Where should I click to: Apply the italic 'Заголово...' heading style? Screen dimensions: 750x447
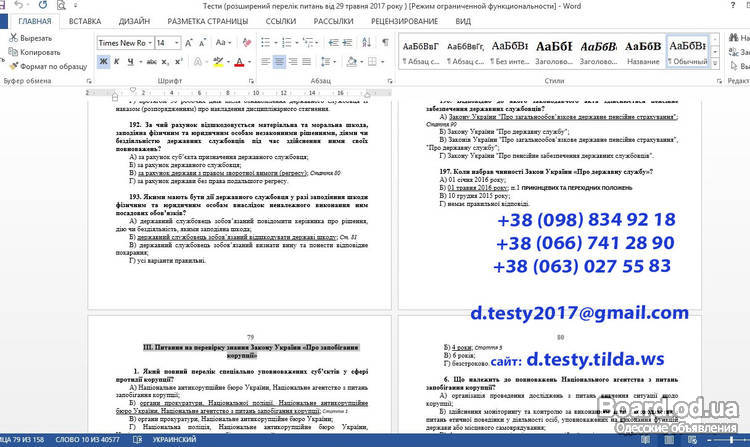pos(599,52)
